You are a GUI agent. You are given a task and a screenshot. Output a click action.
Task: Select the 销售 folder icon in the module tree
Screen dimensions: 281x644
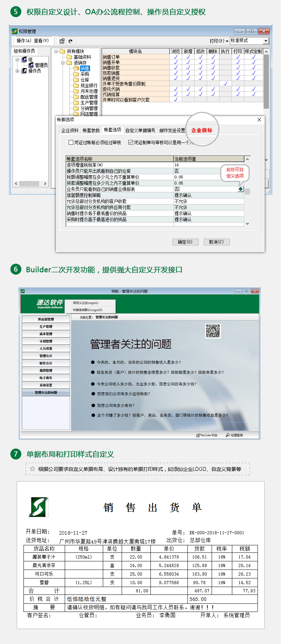pos(76,68)
